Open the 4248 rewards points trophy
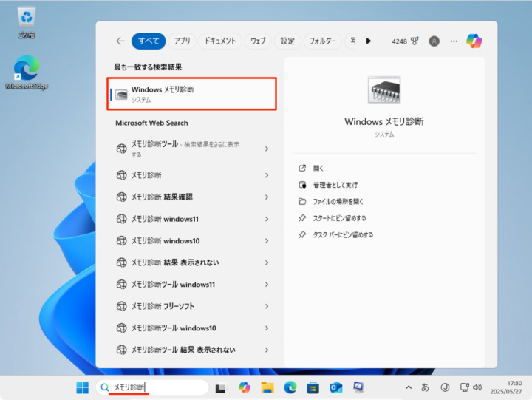The image size is (532, 400). pos(406,41)
